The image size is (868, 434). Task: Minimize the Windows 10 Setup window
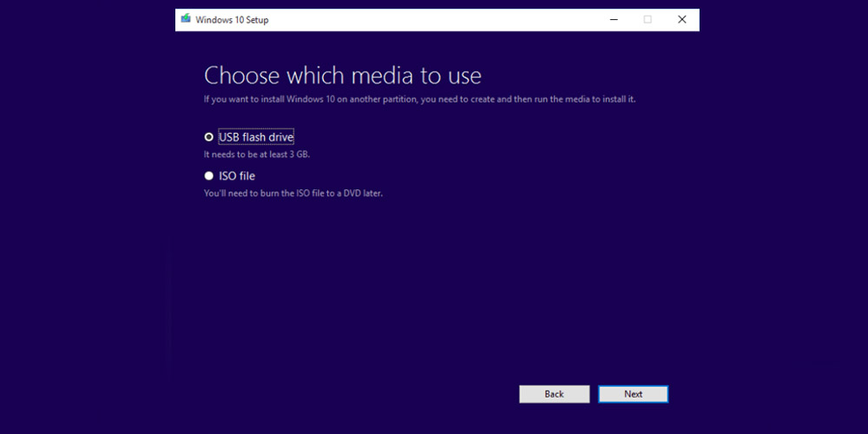[614, 19]
